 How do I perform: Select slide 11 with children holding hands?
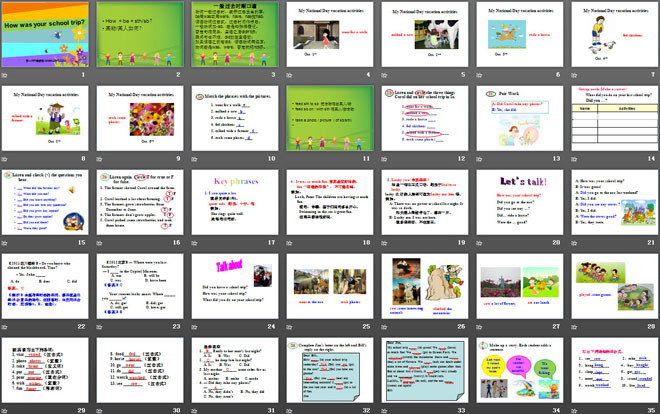pyautogui.click(x=330, y=120)
